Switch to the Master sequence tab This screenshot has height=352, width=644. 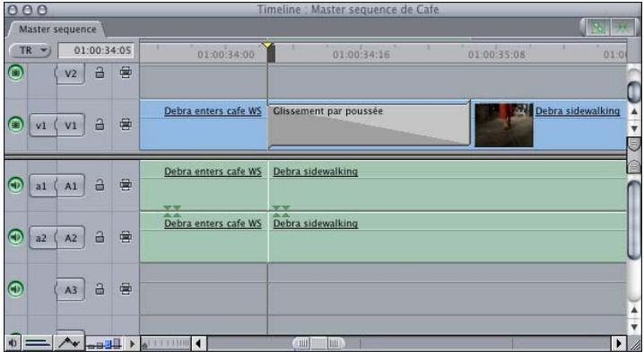click(57, 30)
